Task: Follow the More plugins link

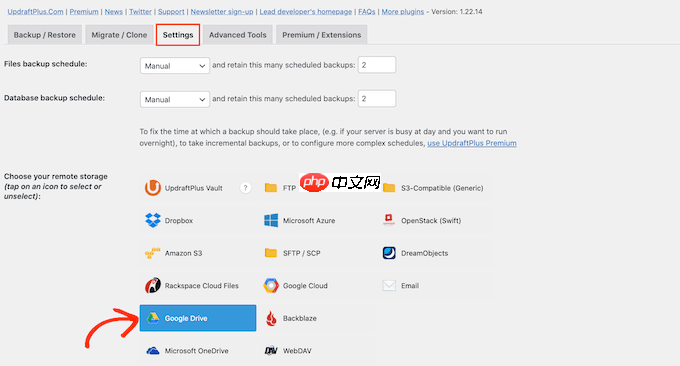Action: [x=403, y=12]
